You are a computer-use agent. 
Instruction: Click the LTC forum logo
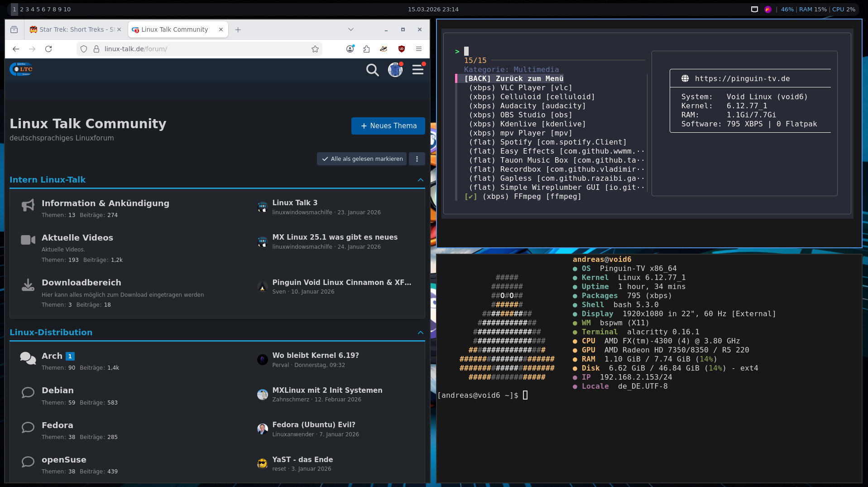point(21,69)
